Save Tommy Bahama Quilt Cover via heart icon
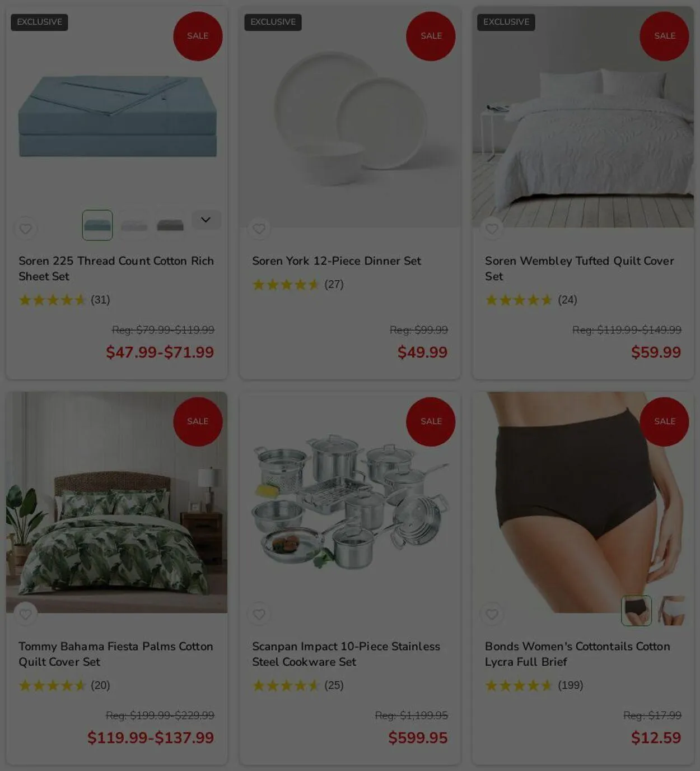 (25, 614)
